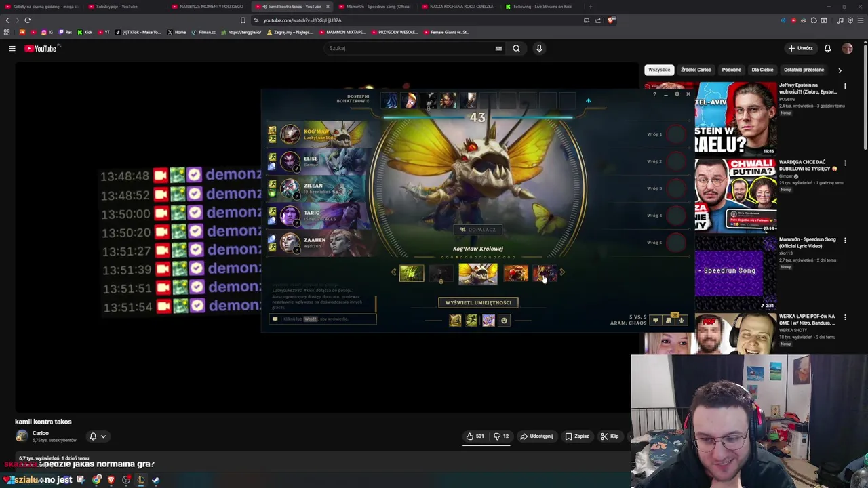Click DOPALACZ button under champion
This screenshot has width=868, height=488.
478,230
